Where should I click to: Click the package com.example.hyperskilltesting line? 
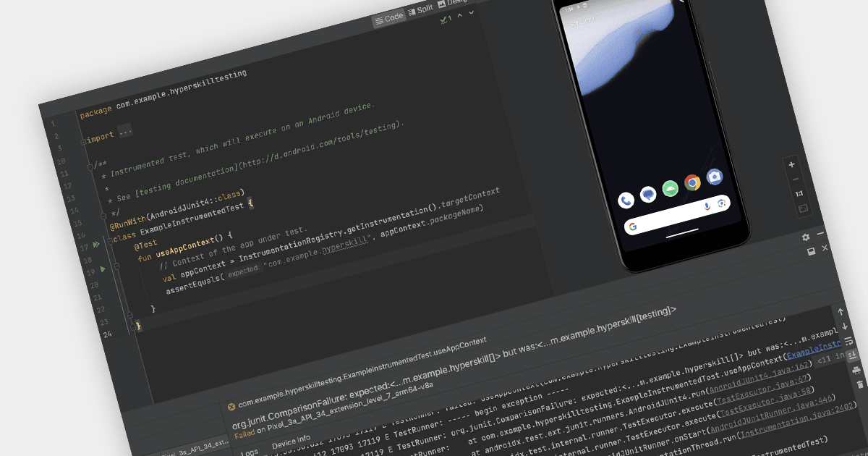click(163, 93)
